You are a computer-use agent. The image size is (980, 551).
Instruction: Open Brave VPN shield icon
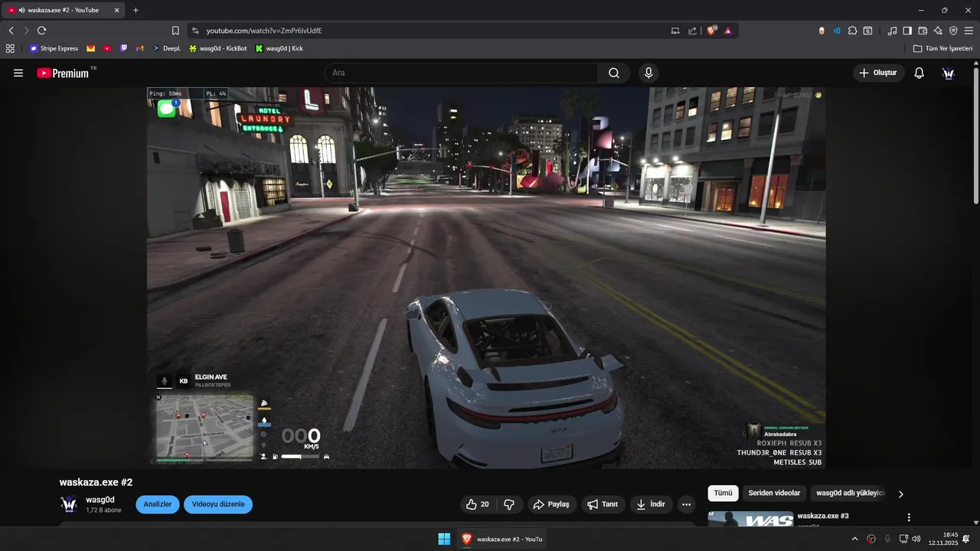click(953, 31)
